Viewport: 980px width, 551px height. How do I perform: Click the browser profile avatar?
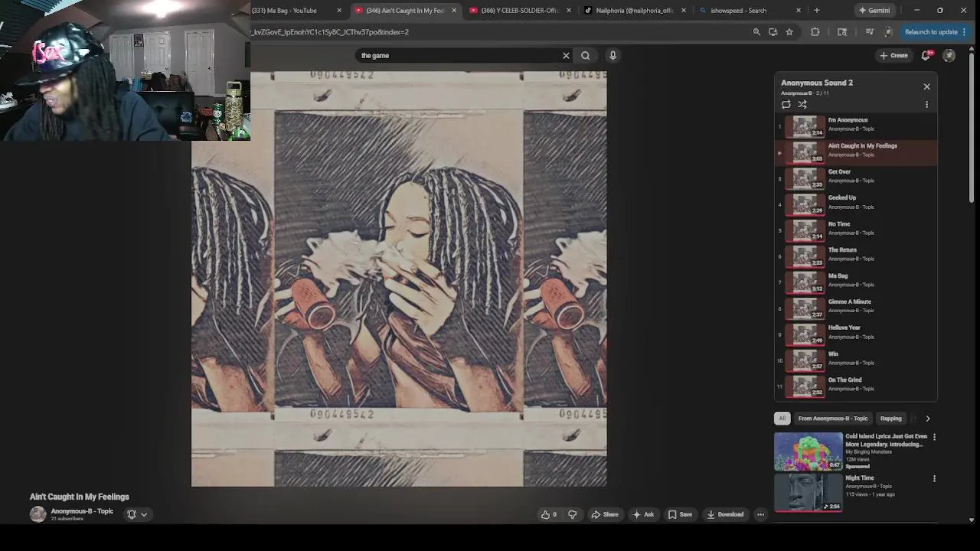[x=888, y=32]
